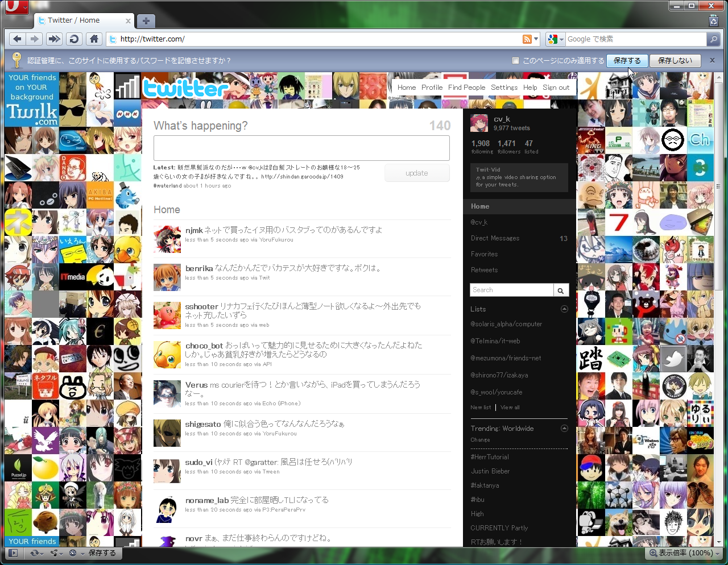The height and width of the screenshot is (565, 728).
Task: Open a new tab with plus button
Action: 146,21
